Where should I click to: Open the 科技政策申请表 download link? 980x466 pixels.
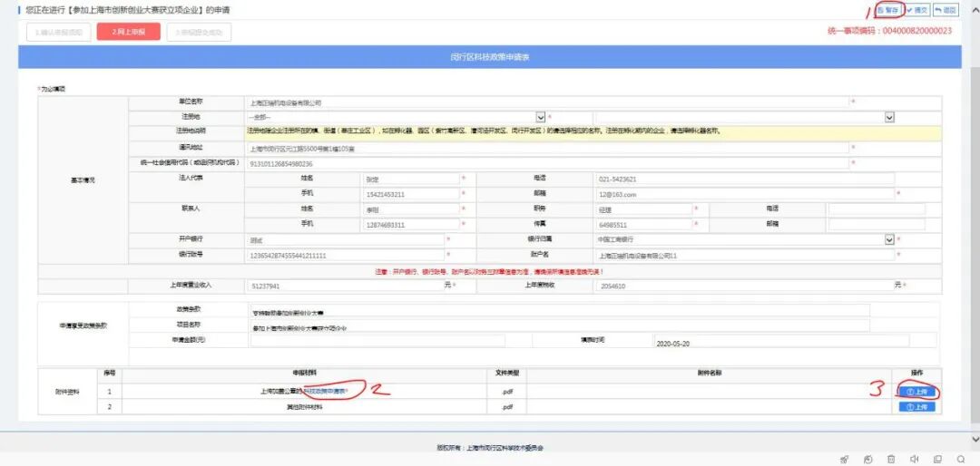tap(325, 391)
